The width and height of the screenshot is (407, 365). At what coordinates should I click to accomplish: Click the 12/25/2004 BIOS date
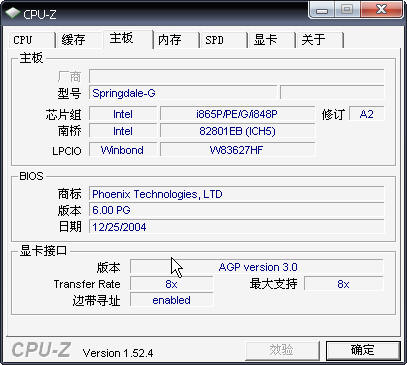coord(237,227)
